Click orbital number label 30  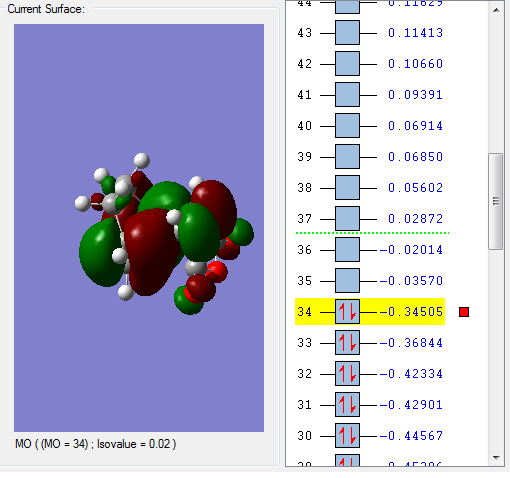pyautogui.click(x=304, y=436)
